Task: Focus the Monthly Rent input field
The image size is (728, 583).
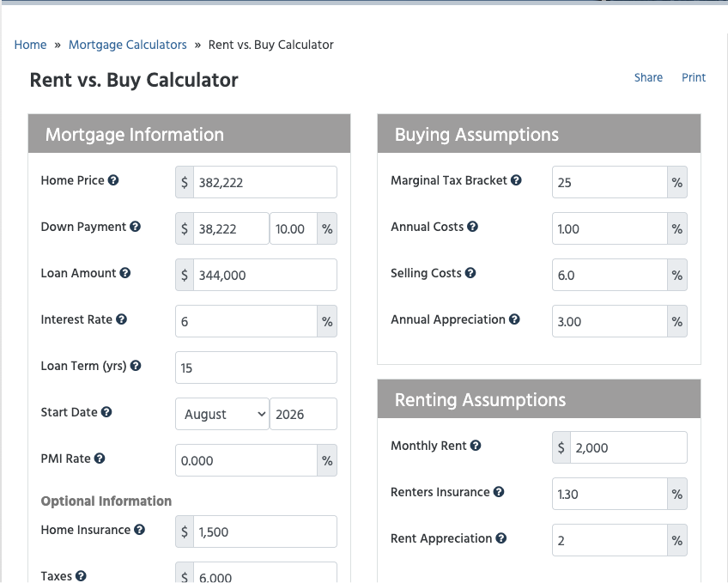Action: (628, 447)
